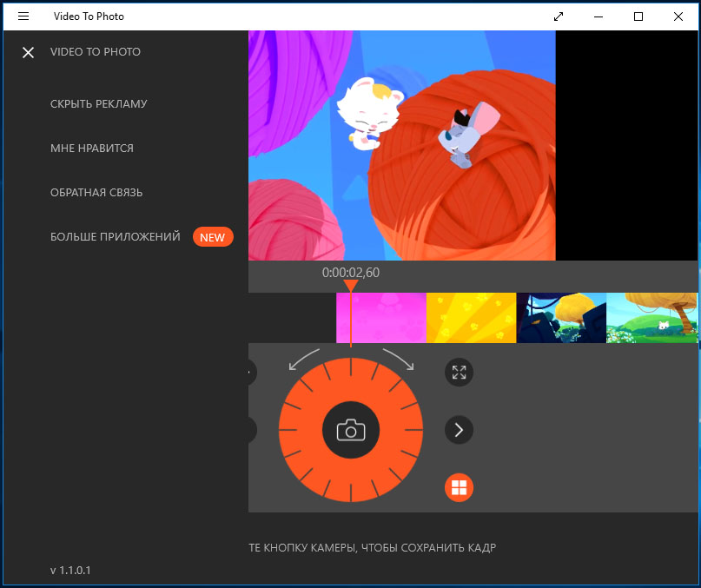Click the camera button hint text
Image resolution: width=701 pixels, height=588 pixels.
point(373,548)
